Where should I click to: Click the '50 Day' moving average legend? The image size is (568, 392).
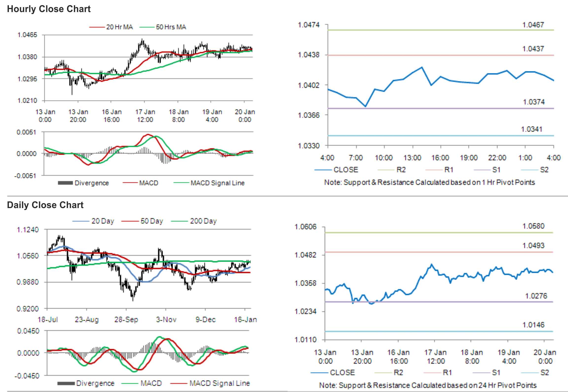(x=152, y=221)
